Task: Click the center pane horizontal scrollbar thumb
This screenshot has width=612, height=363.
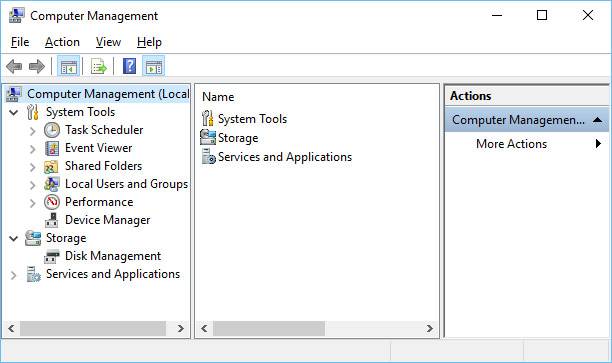Action: [269, 328]
